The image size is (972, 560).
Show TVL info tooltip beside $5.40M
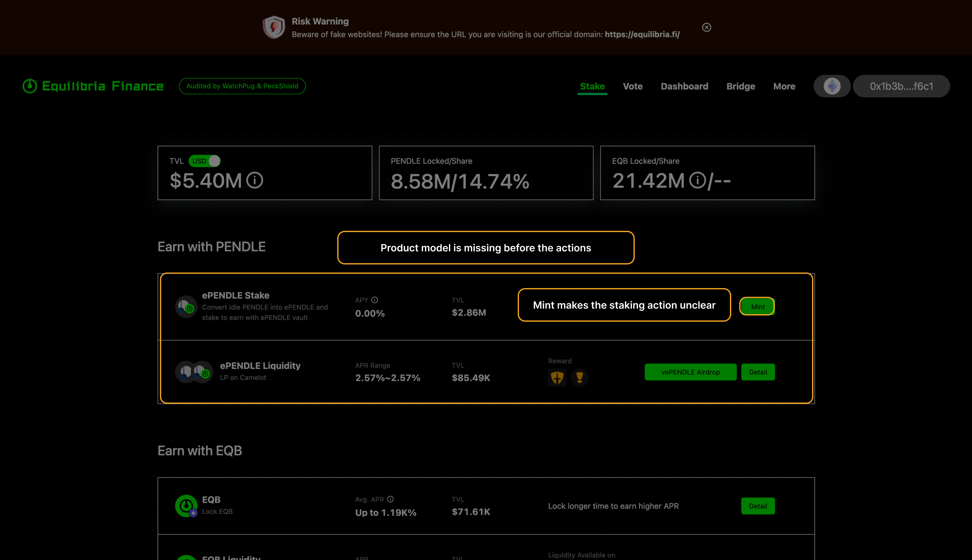(x=255, y=180)
